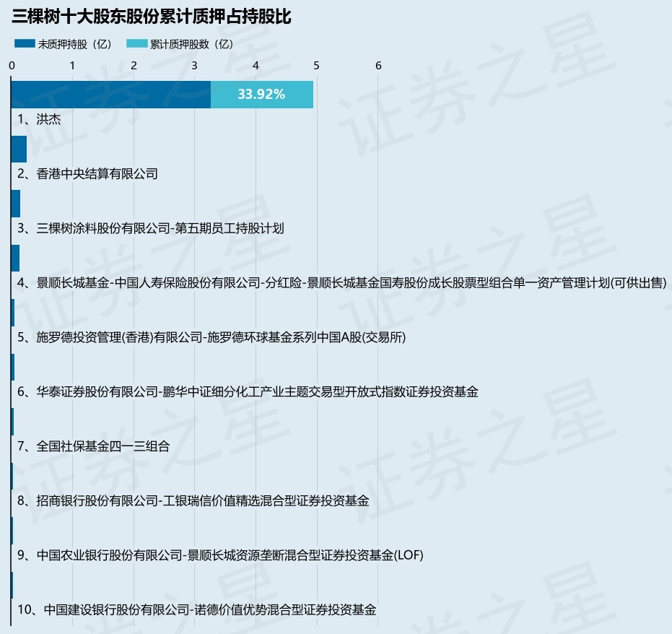The image size is (672, 634).
Task: Click the 7、全国社保基金四一三组合 label
Action: point(93,446)
